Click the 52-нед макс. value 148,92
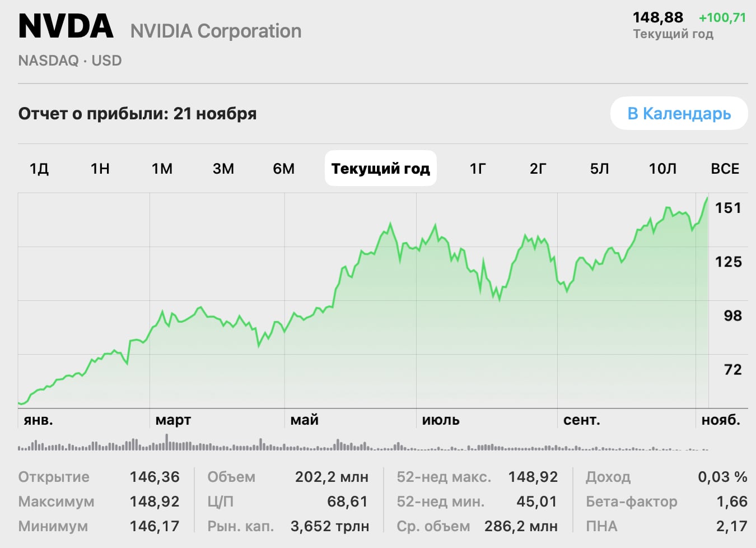This screenshot has width=756, height=548. coord(533,477)
